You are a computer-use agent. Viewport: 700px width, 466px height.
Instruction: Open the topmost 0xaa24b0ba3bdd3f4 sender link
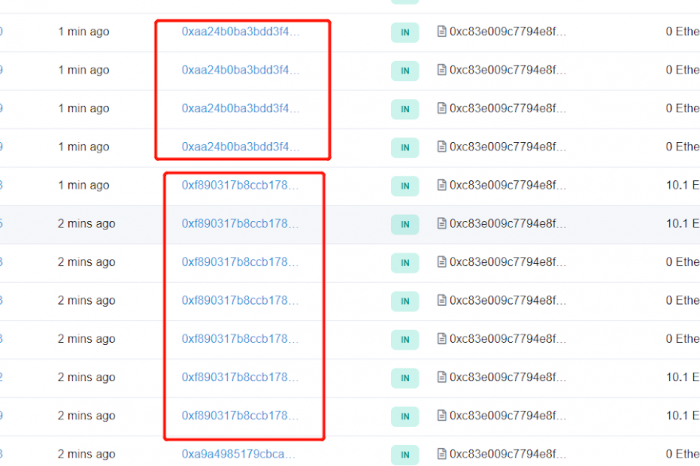tap(241, 32)
